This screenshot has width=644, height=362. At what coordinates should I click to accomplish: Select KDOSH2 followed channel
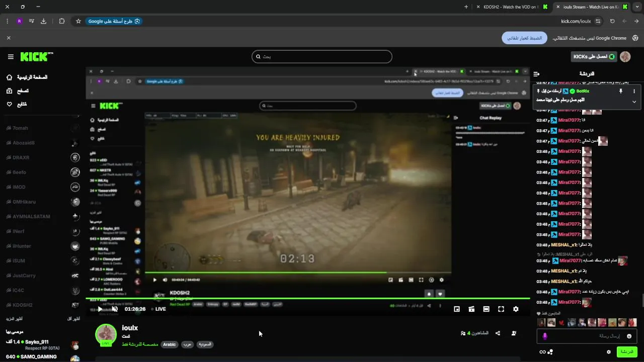(x=43, y=305)
